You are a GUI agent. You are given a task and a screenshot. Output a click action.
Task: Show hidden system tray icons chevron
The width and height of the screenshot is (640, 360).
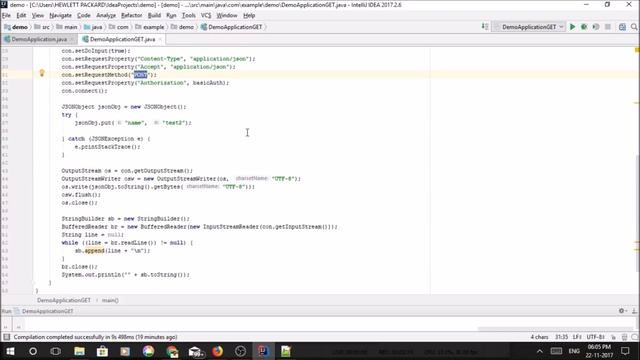tap(540, 351)
